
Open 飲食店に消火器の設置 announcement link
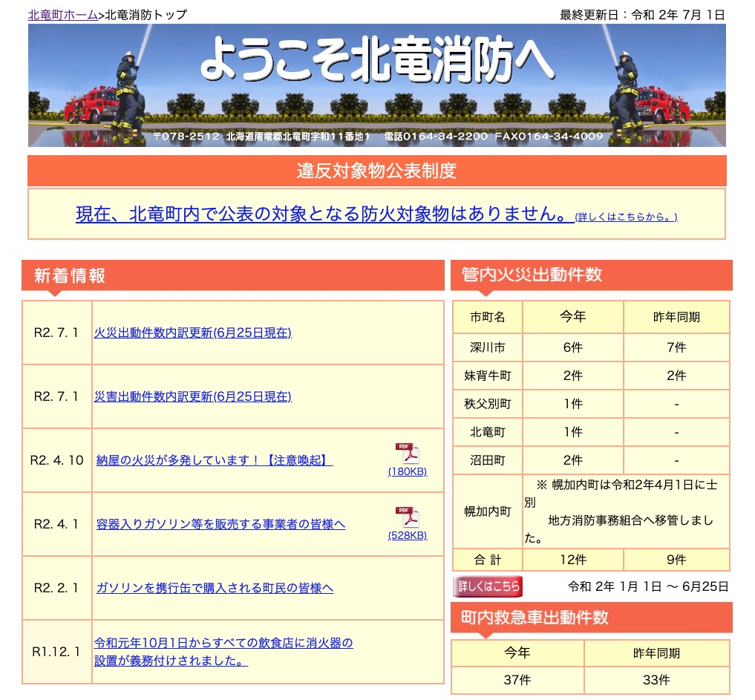click(x=223, y=644)
